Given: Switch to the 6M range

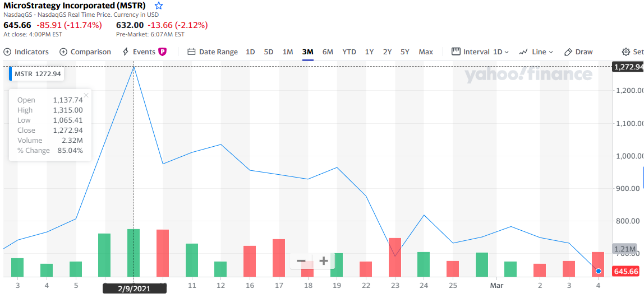Looking at the screenshot, I should point(328,52).
